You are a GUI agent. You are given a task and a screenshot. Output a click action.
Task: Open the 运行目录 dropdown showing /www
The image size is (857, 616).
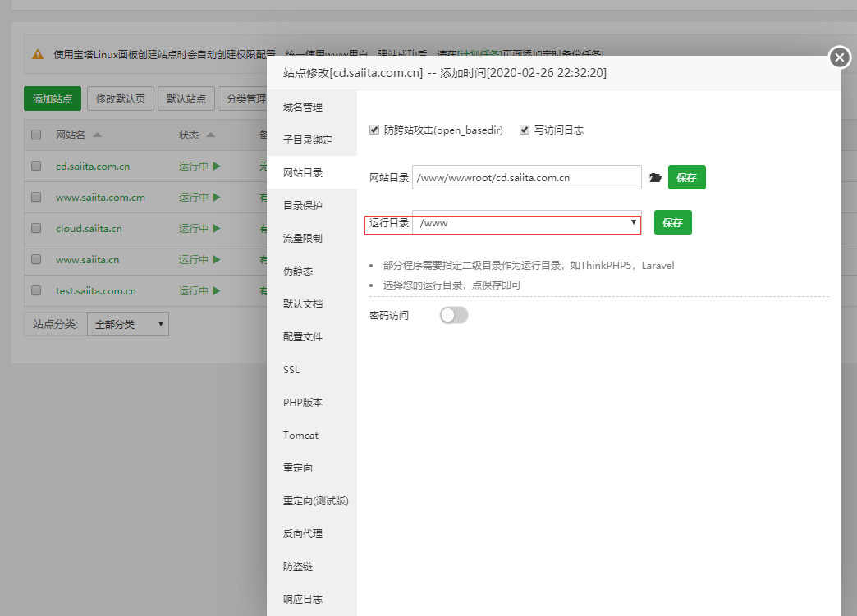(x=526, y=223)
